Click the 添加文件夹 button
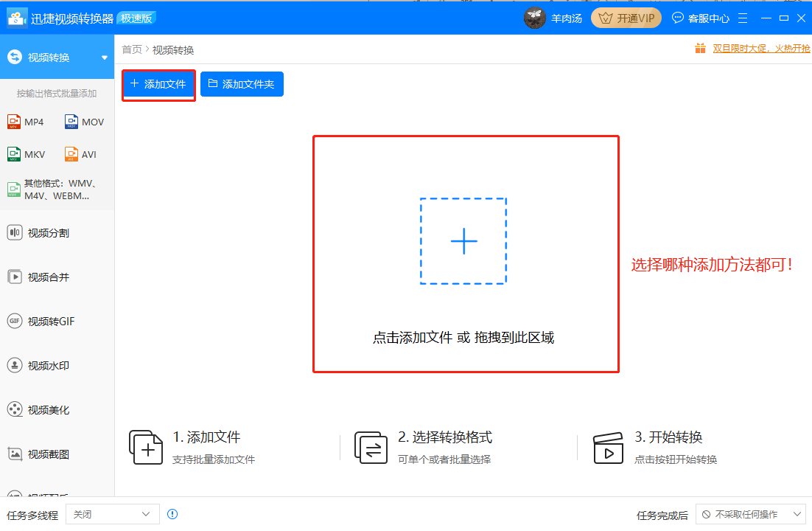The image size is (812, 531). pos(242,84)
